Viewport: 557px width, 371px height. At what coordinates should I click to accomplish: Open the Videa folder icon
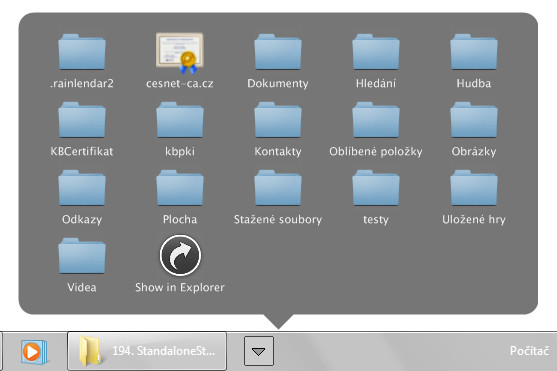82,256
